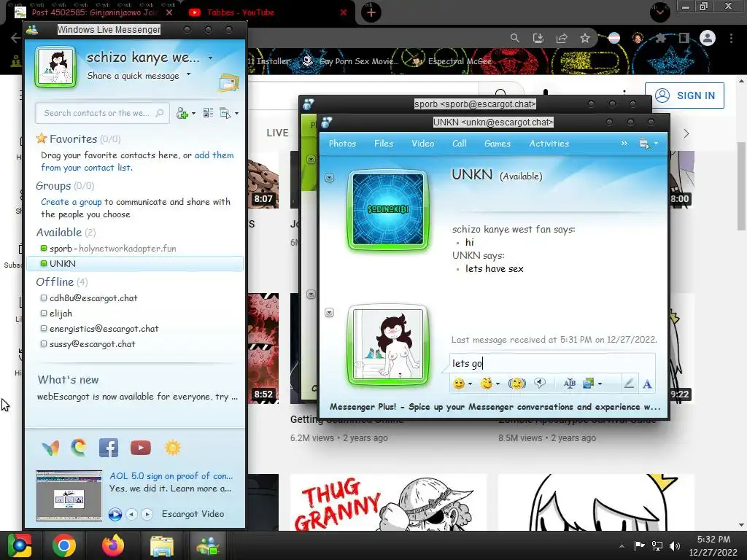
Task: Click the search magnifier in contacts search box
Action: coord(160,113)
